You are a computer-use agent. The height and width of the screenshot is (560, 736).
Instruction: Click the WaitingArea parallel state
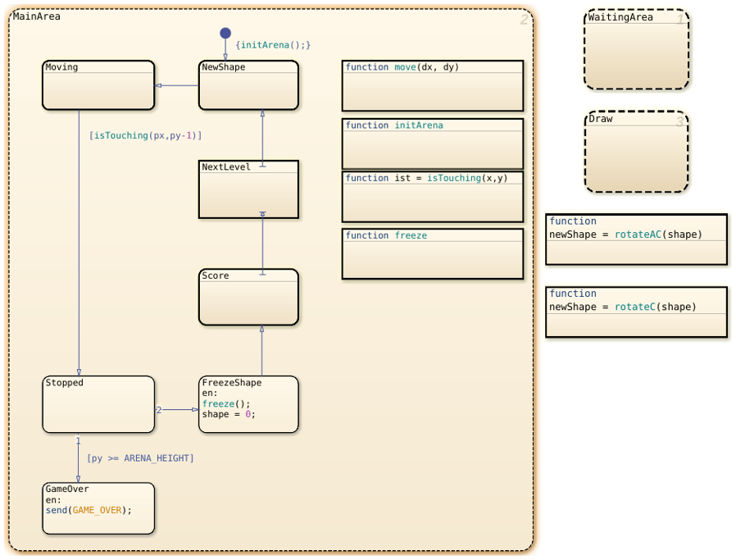(637, 49)
